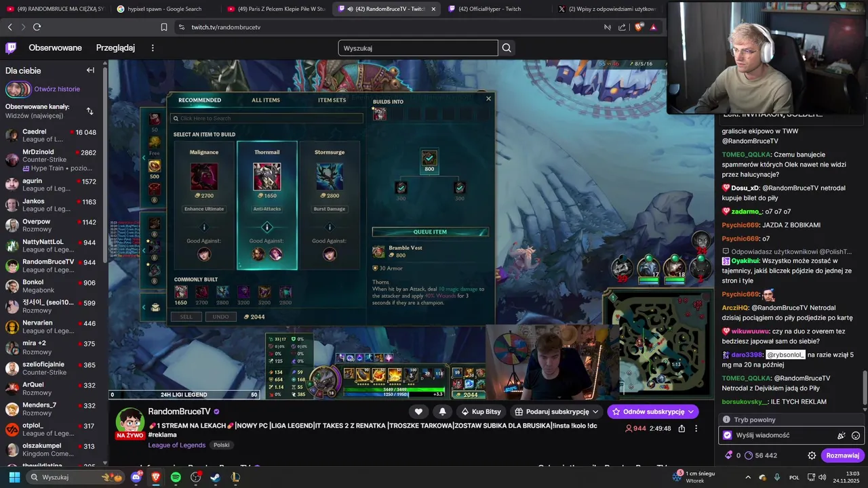Click username Dosu_xD in chat
The image size is (868, 488).
pyautogui.click(x=745, y=188)
